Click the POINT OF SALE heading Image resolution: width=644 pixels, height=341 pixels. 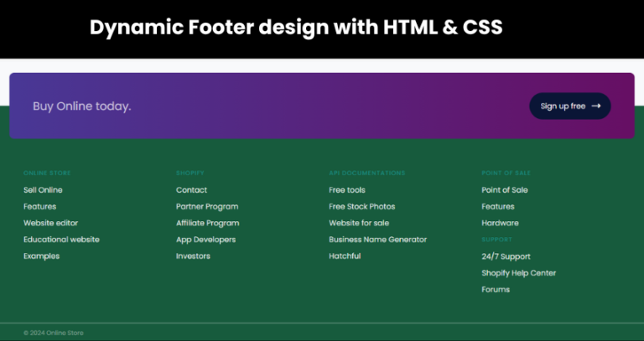[506, 173]
